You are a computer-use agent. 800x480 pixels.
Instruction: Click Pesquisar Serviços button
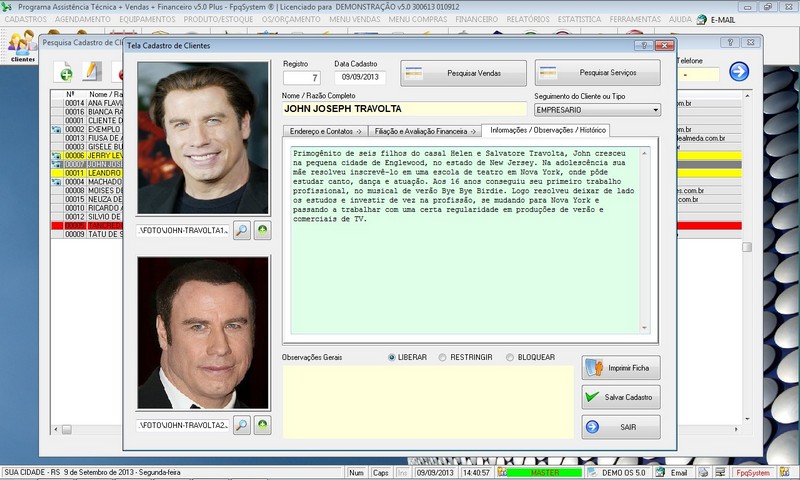(597, 72)
